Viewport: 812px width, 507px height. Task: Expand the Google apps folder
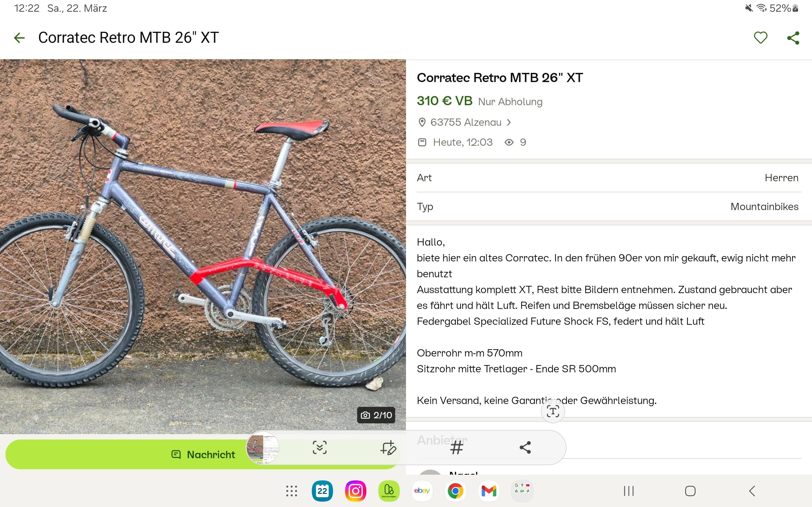pos(522,491)
